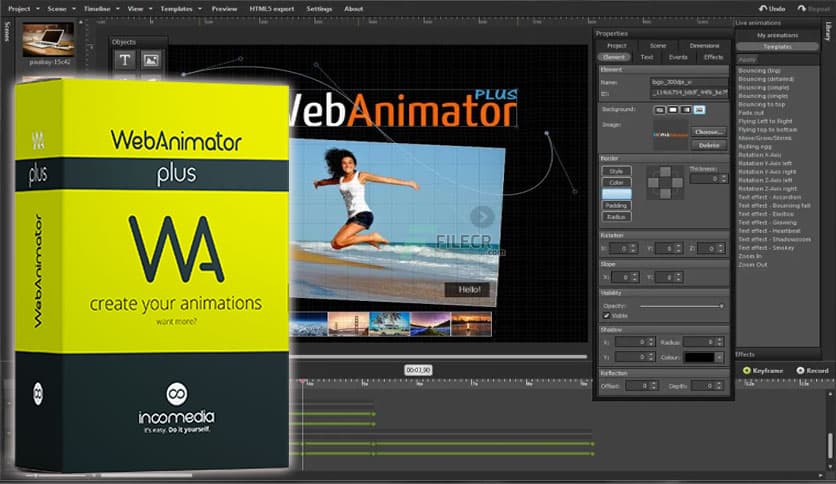Switch to Text properties tab

point(647,57)
